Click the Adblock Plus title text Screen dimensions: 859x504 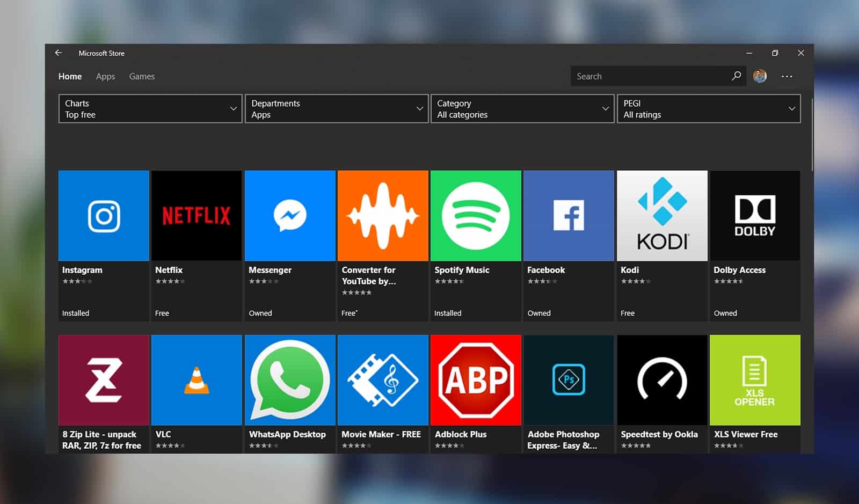pos(461,434)
